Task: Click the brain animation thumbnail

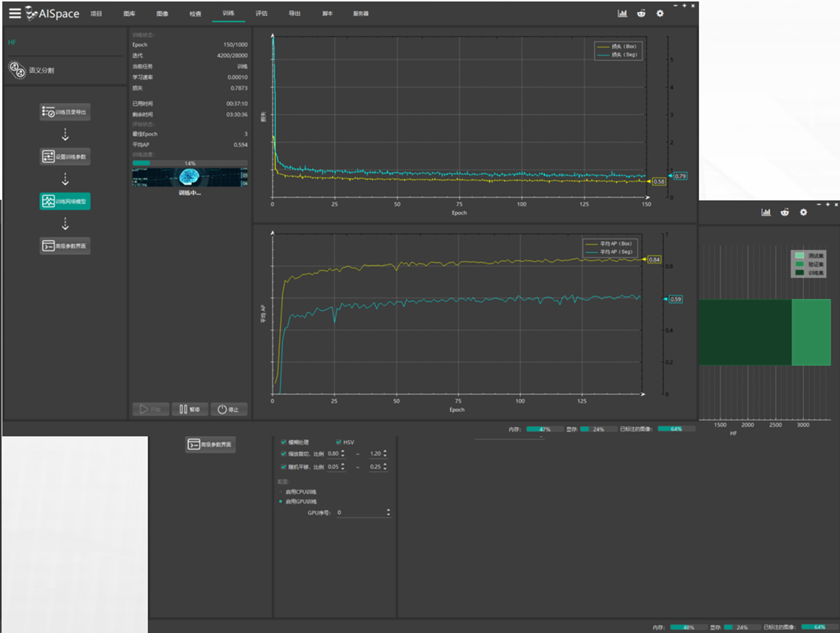Action: [190, 177]
